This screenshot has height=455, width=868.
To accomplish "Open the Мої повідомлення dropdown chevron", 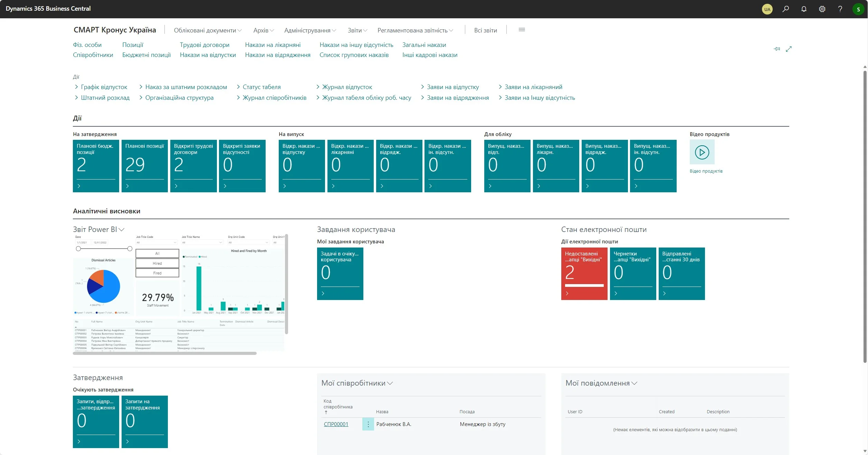I will [x=634, y=383].
